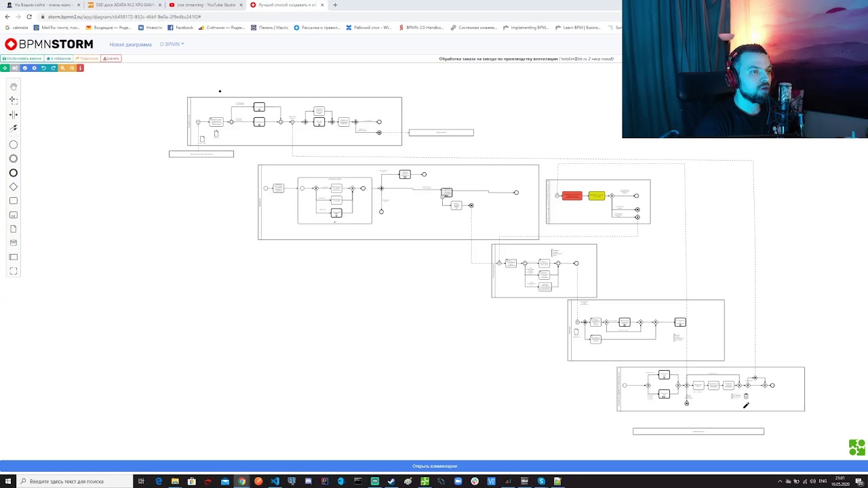This screenshot has width=868, height=488.
Task: Create a Gateway diamond shape
Action: tap(14, 187)
